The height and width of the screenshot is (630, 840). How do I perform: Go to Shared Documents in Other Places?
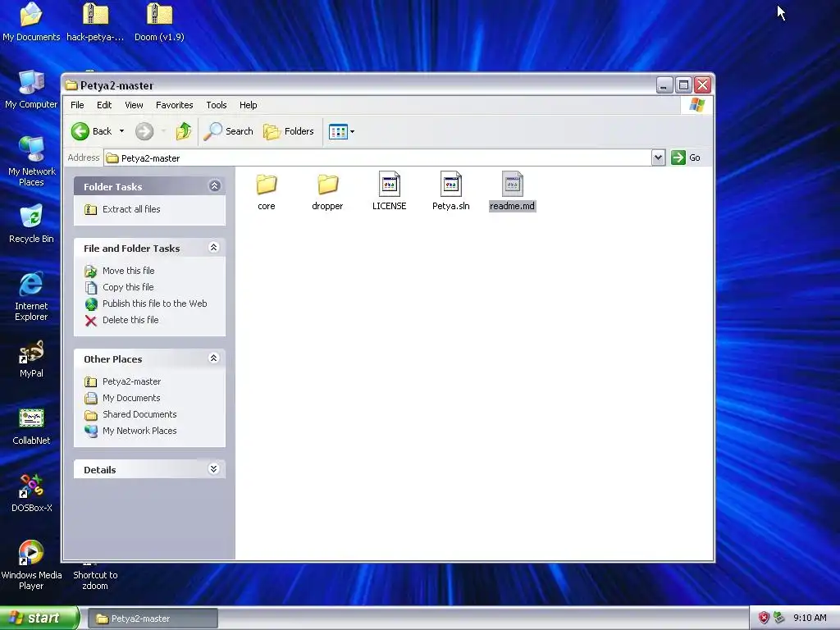point(139,414)
